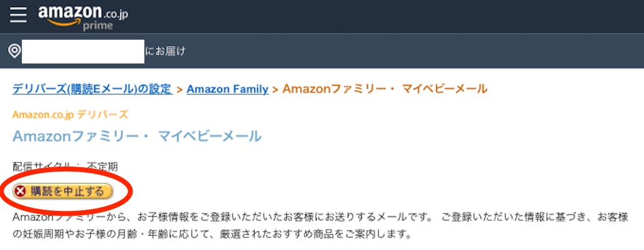Select the white delivery address box
The image size is (644, 250).
click(x=83, y=52)
